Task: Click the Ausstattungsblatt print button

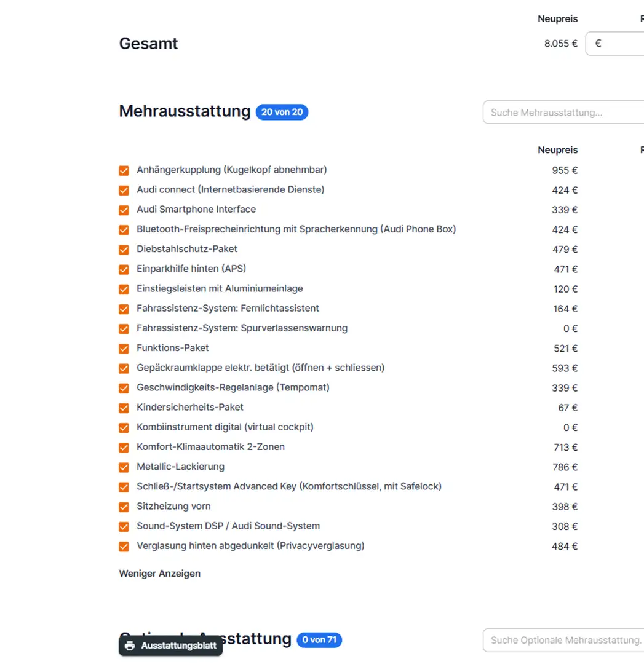Action: [x=170, y=646]
